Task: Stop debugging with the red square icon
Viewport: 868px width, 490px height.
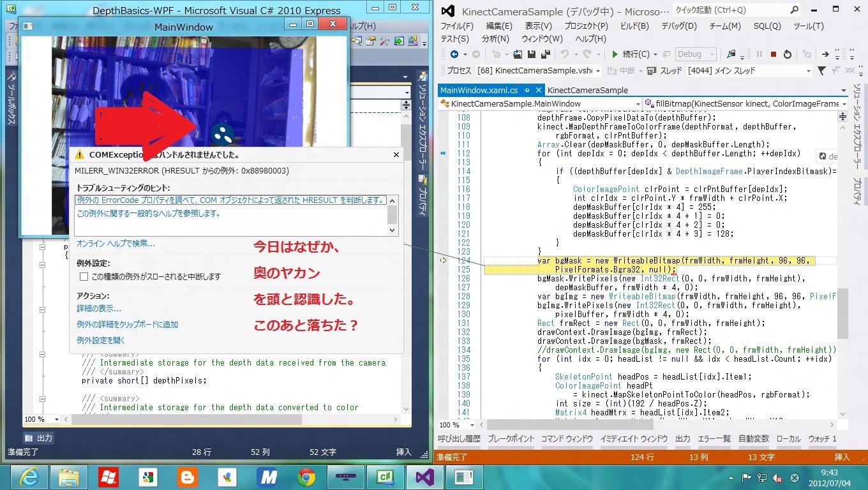Action: click(x=774, y=54)
